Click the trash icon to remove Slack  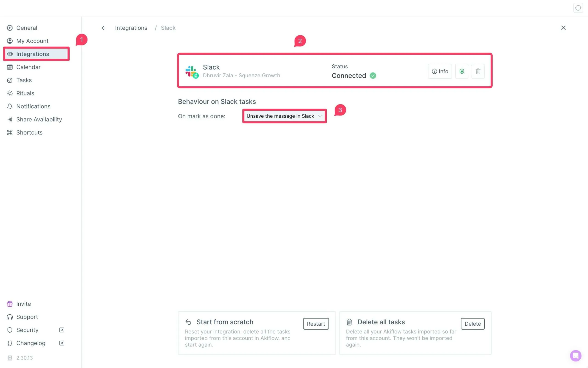coord(478,71)
